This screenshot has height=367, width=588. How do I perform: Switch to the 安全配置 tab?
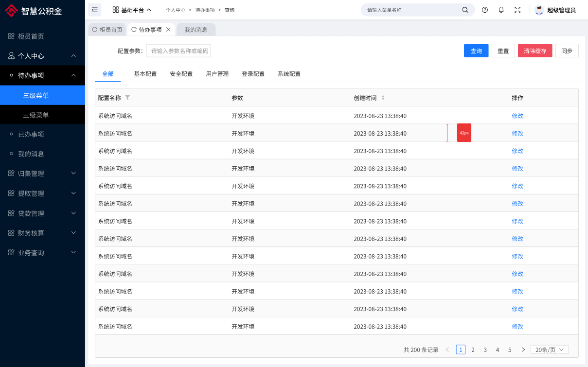(x=181, y=74)
